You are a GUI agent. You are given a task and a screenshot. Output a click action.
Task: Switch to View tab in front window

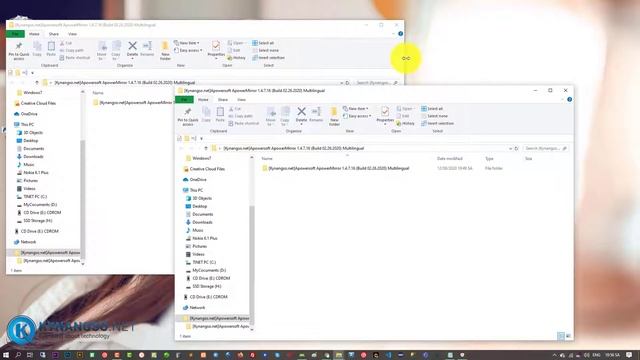pos(242,100)
